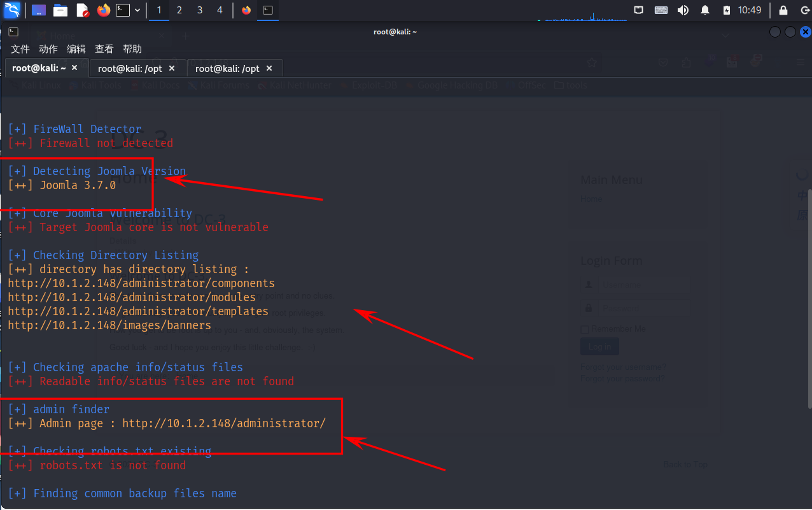Click the 10:49 clock
The height and width of the screenshot is (510, 812).
click(750, 10)
